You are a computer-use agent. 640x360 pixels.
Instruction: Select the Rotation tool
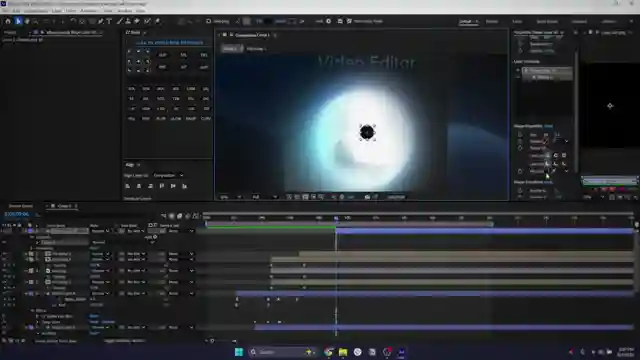pyautogui.click(x=73, y=21)
